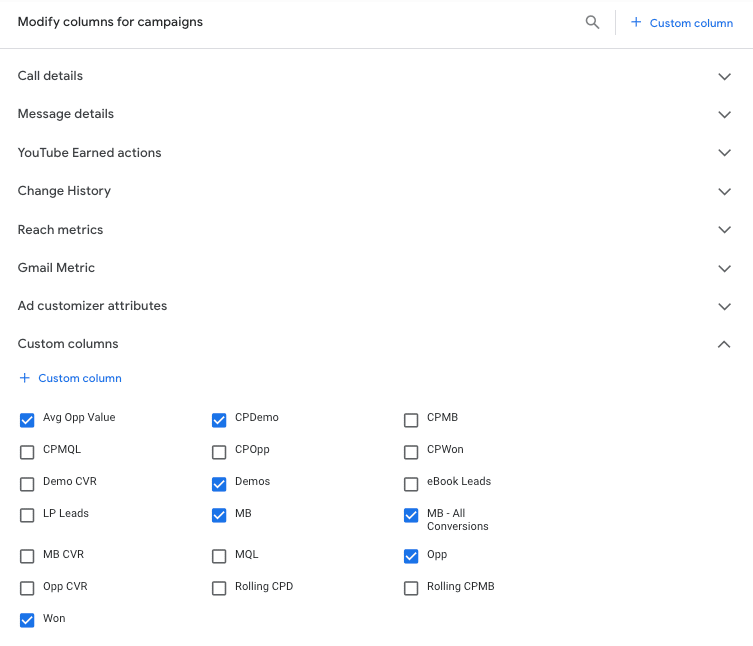Click the plus icon beside the top Custom column
The image size is (753, 646).
(x=636, y=22)
